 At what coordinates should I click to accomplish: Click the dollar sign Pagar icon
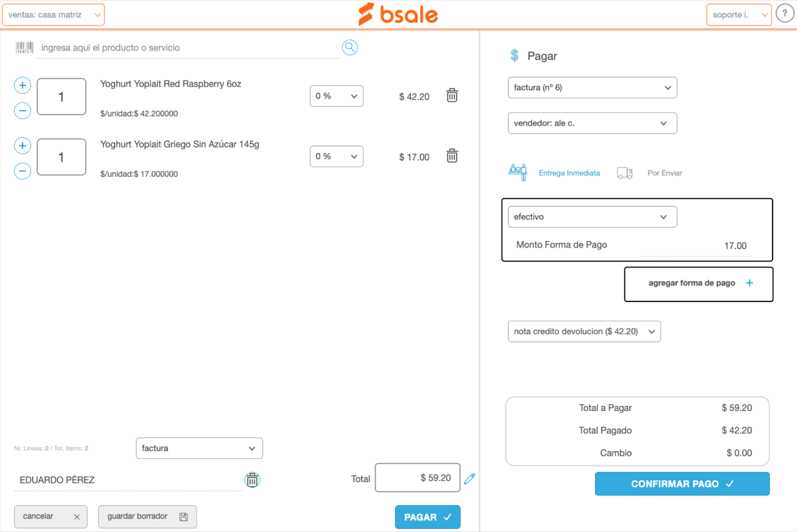(x=515, y=55)
